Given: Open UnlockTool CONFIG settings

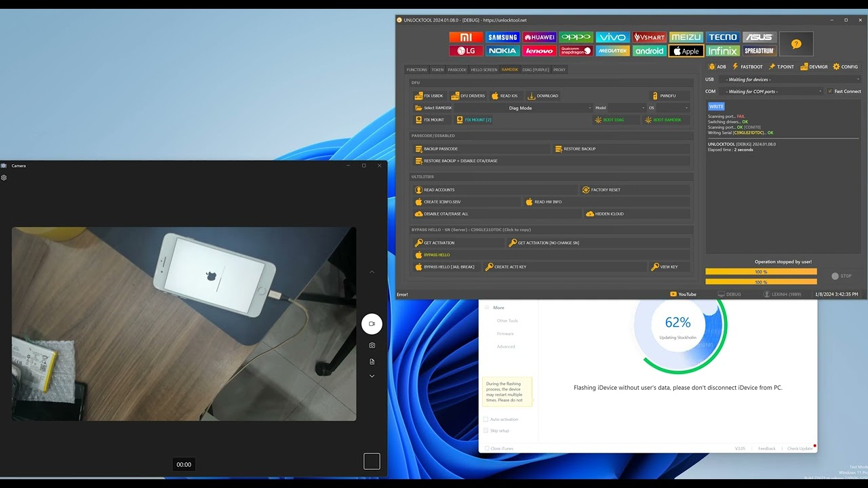Looking at the screenshot, I should [x=846, y=66].
